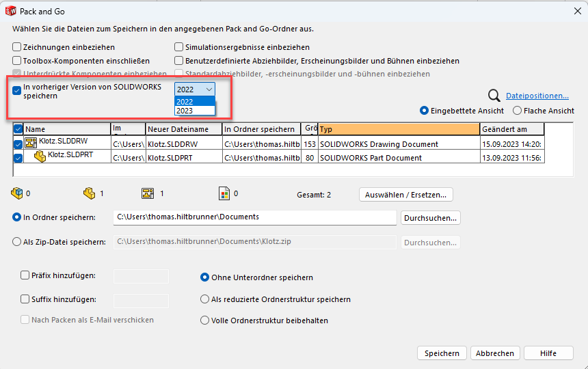Open the Dateipositionen link

pyautogui.click(x=537, y=96)
